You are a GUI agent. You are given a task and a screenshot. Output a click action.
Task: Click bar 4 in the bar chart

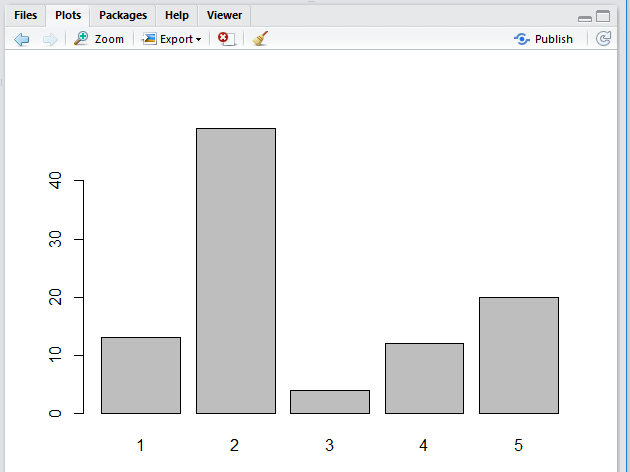point(424,378)
